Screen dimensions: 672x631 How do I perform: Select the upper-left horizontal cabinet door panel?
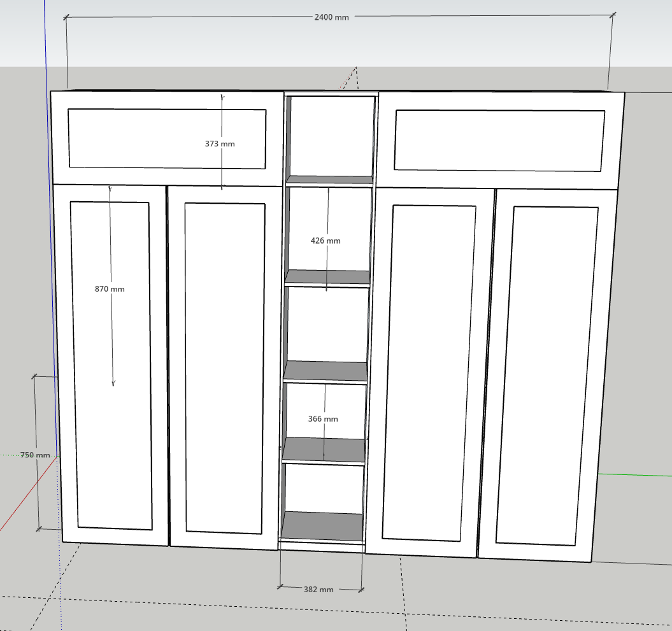click(x=167, y=138)
